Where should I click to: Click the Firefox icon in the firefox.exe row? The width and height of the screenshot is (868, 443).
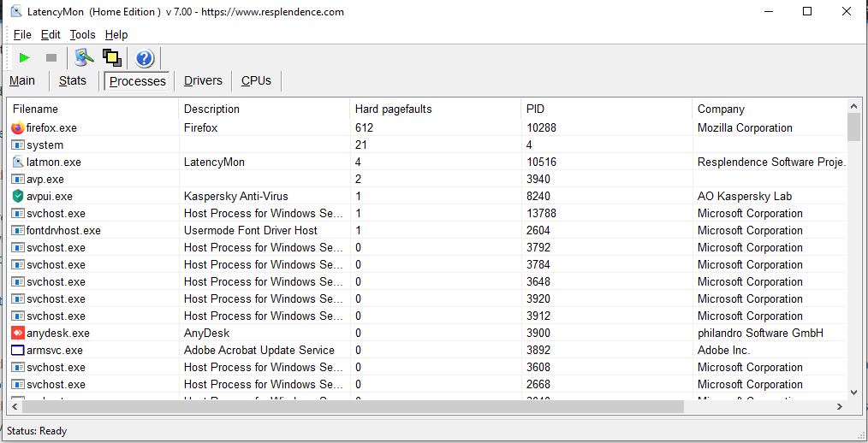(x=18, y=127)
